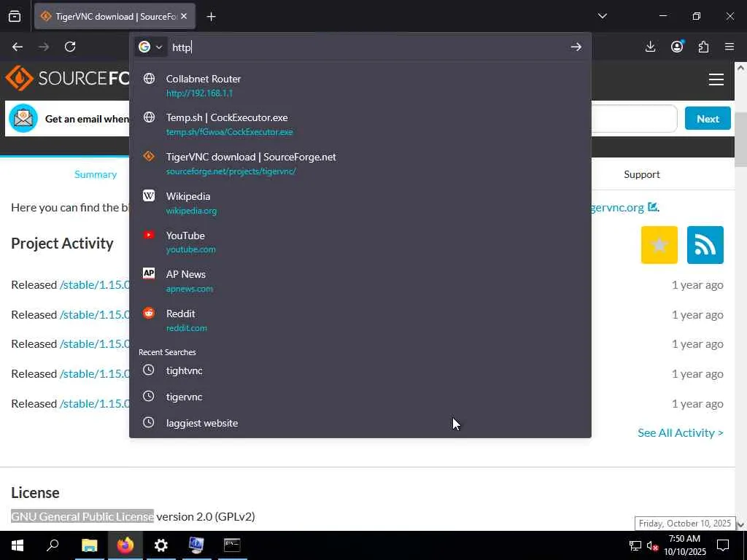The width and height of the screenshot is (747, 560).
Task: Select the Temp.sh CockExecutor.exe suggestion
Action: (x=360, y=124)
